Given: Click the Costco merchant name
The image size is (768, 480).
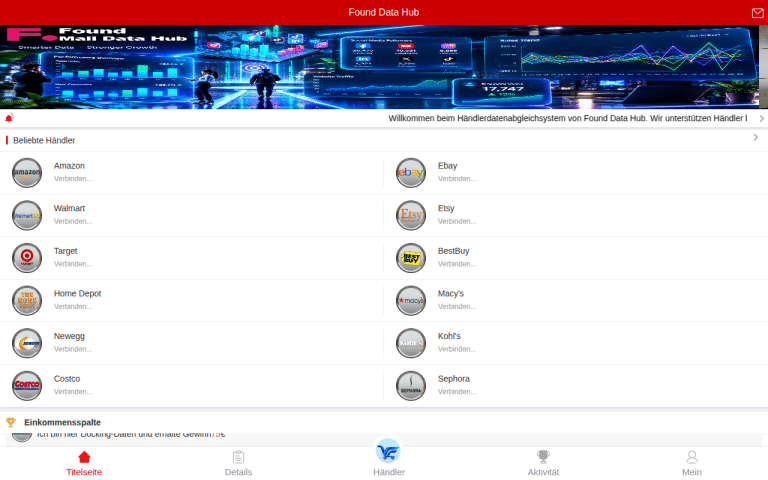Looking at the screenshot, I should 67,379.
